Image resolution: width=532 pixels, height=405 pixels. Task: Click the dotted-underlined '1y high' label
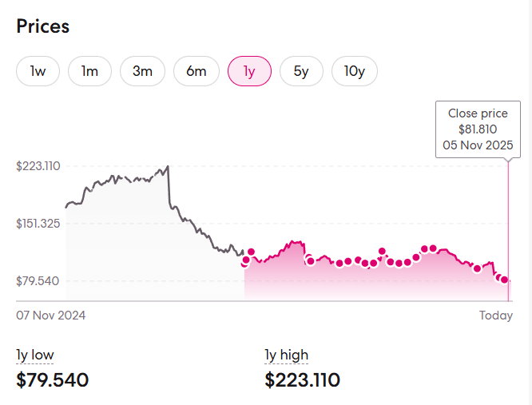[286, 355]
